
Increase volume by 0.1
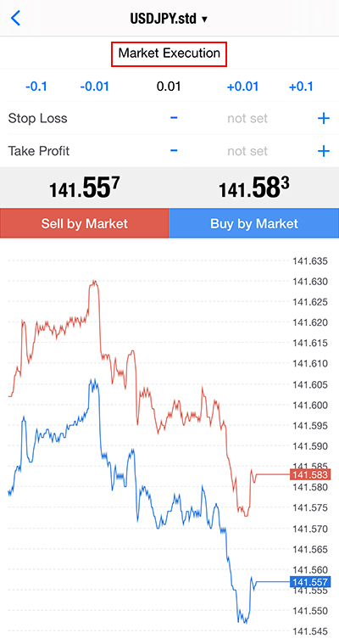[301, 87]
